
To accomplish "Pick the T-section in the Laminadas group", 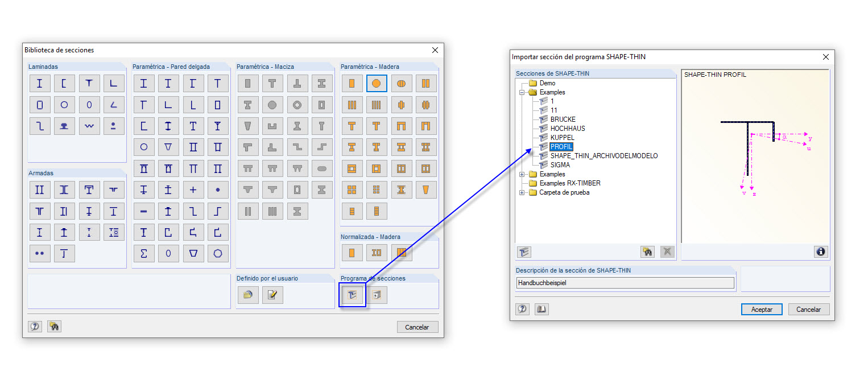I will pos(89,84).
